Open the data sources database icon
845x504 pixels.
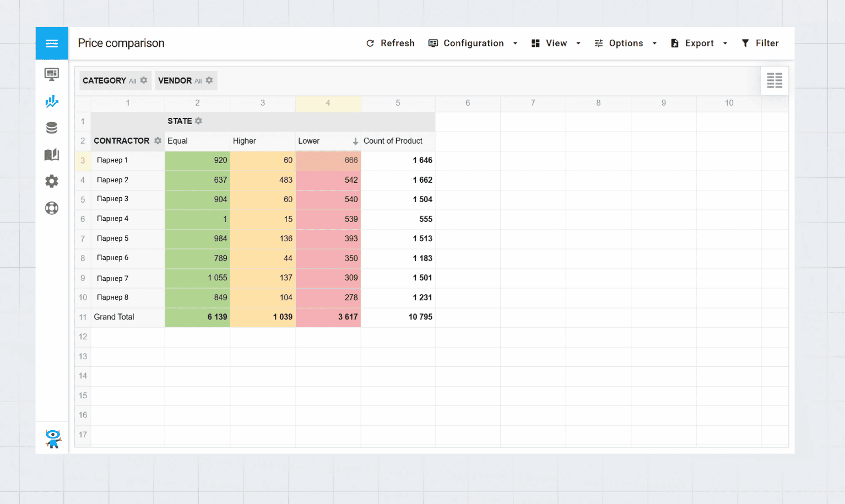coord(51,127)
